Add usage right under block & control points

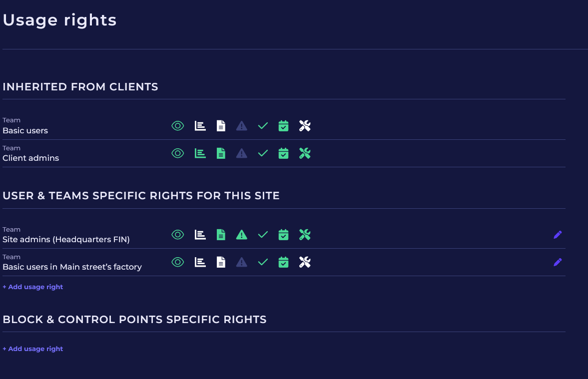coord(33,349)
